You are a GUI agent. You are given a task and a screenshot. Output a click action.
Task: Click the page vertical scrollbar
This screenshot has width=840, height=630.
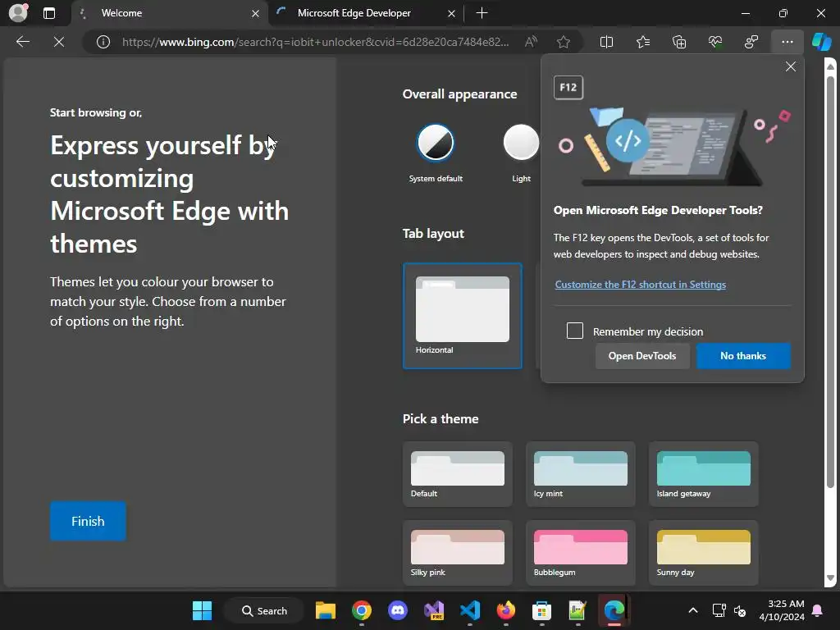[830, 281]
